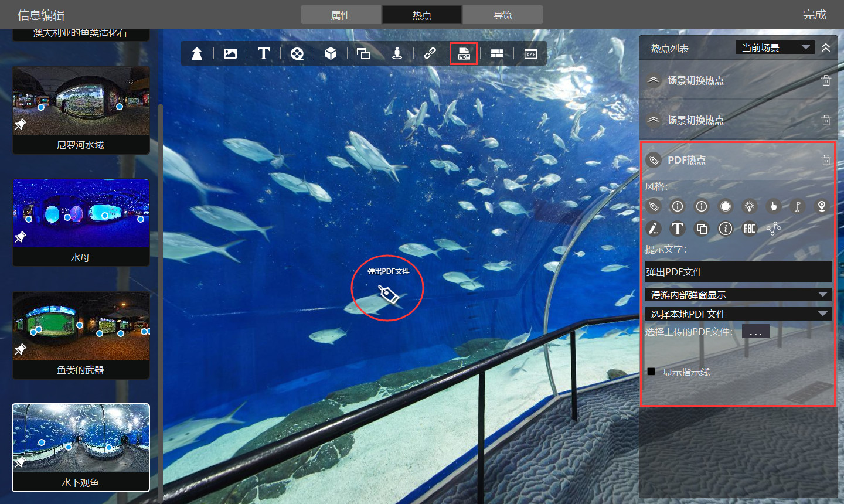
Task: Choose the film reel video hotspot tool
Action: (297, 53)
